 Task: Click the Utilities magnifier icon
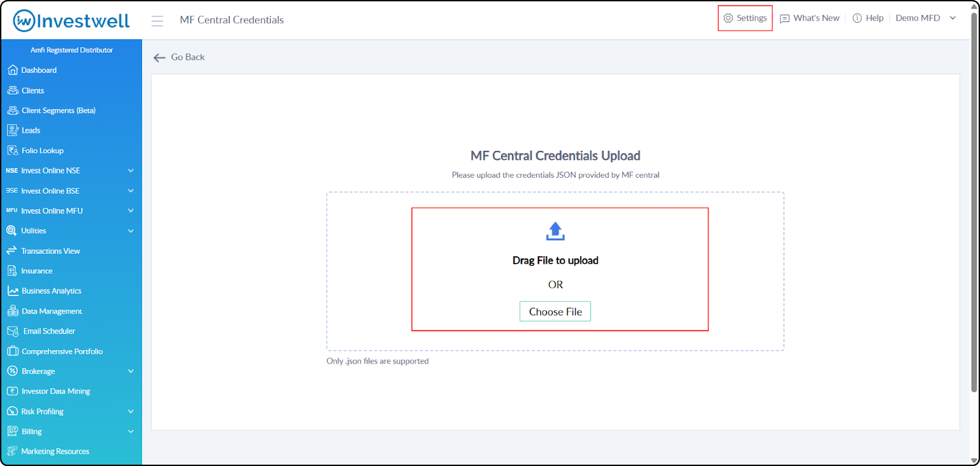point(11,231)
